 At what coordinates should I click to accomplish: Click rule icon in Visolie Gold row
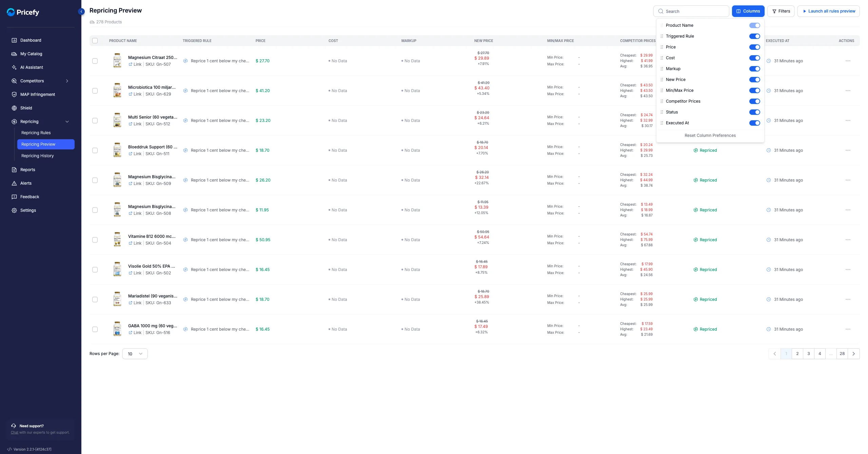click(x=185, y=270)
